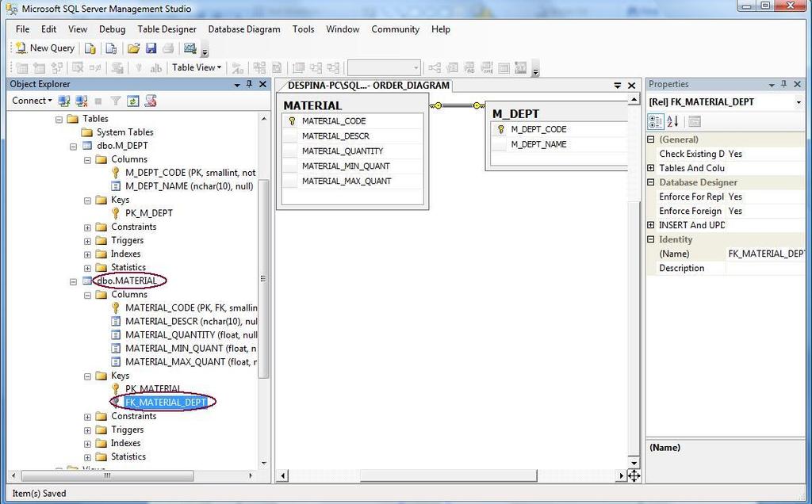
Task: Click the Manage Indexes and Keys icon
Action: point(452,68)
